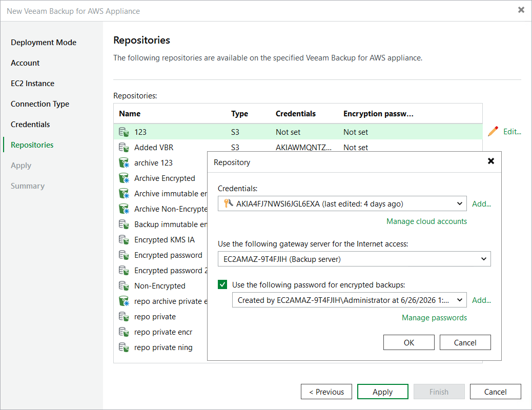Select Repositories step in sidebar
The height and width of the screenshot is (410, 532).
click(32, 145)
